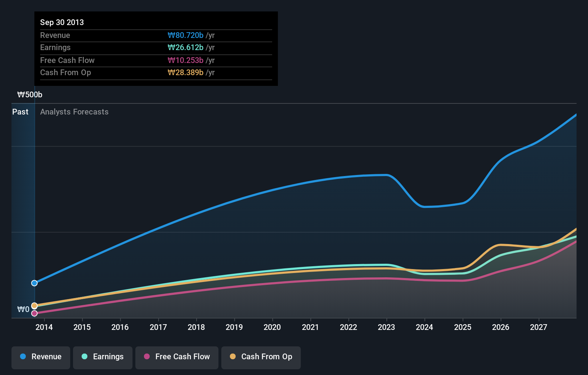The image size is (588, 375).
Task: Click the ₩500b axis label
Action: coord(30,94)
